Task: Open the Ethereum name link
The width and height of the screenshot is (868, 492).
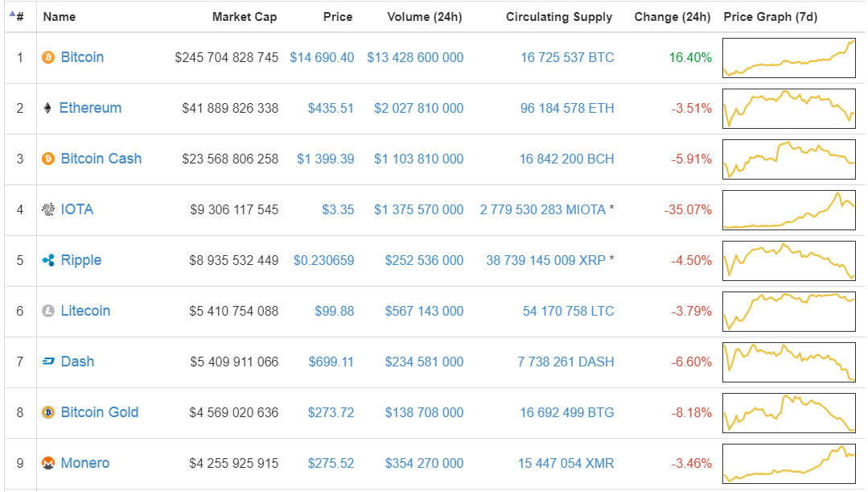Action: coord(90,109)
